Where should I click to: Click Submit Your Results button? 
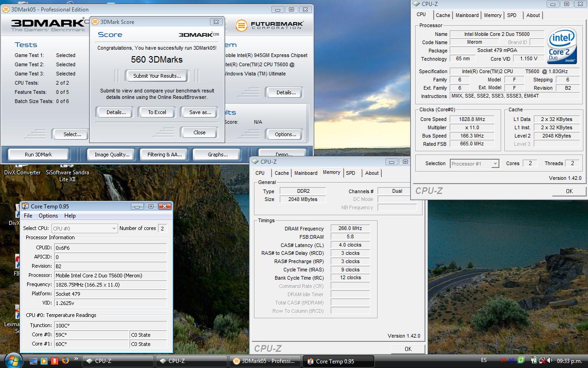[x=157, y=76]
